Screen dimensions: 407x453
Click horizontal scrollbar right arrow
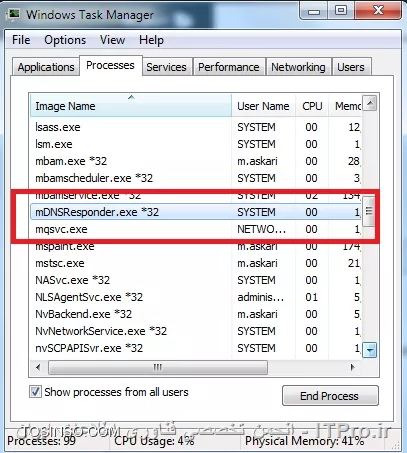click(x=352, y=368)
